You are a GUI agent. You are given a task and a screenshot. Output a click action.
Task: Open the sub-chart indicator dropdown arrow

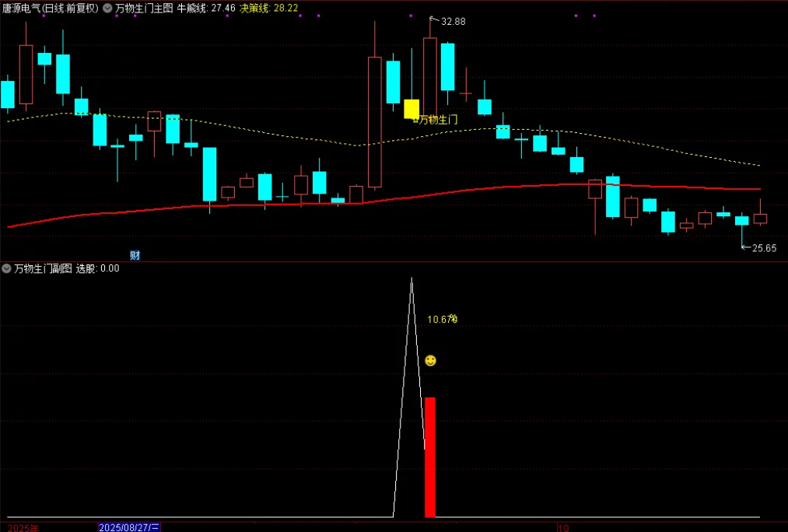point(7,268)
